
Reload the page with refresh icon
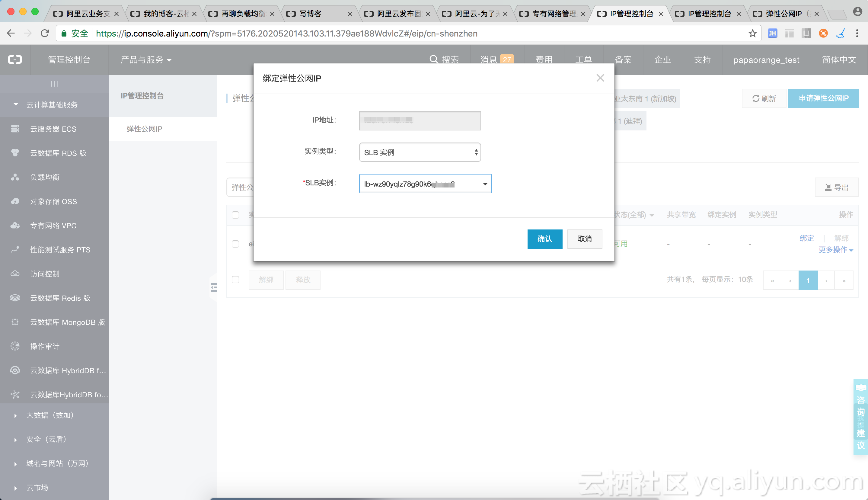tap(45, 33)
